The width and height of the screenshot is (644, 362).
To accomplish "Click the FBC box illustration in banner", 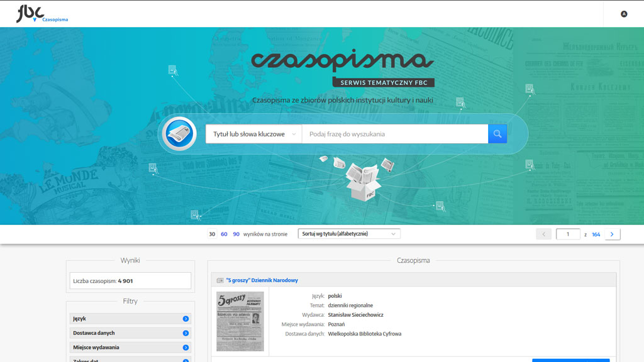I will coord(364,183).
